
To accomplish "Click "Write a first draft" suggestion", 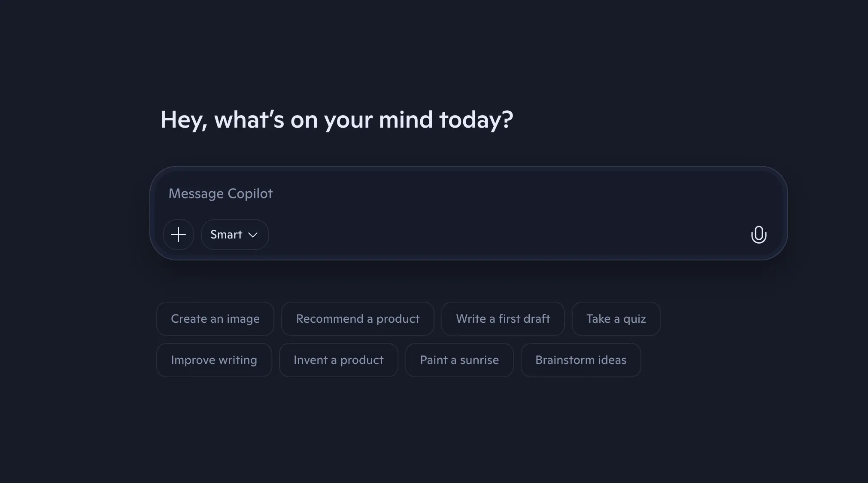I will (503, 319).
